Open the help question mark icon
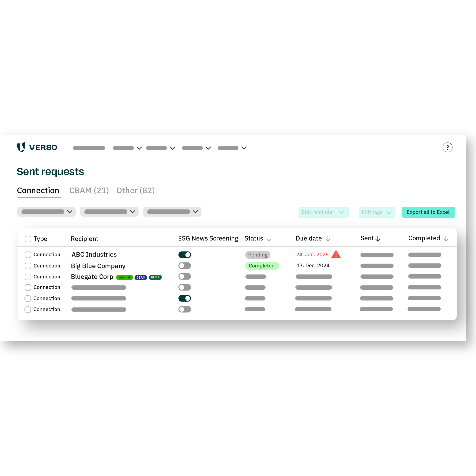The width and height of the screenshot is (476, 476). tap(448, 147)
